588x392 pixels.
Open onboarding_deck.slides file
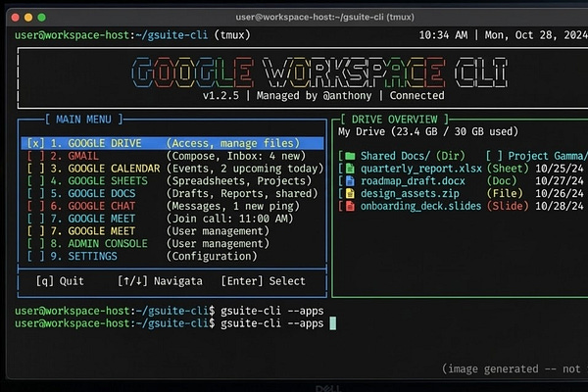420,207
